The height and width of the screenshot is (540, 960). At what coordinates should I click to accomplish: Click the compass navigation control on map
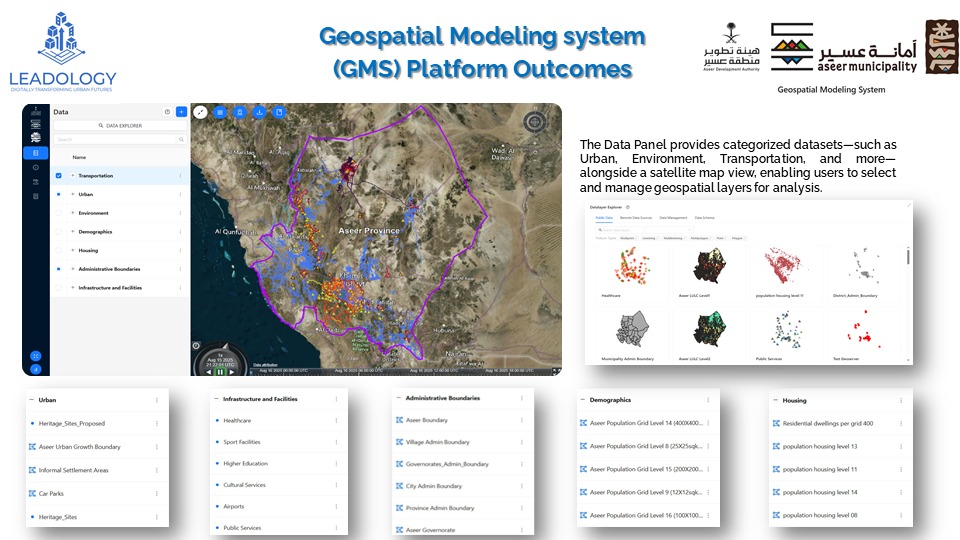(535, 123)
